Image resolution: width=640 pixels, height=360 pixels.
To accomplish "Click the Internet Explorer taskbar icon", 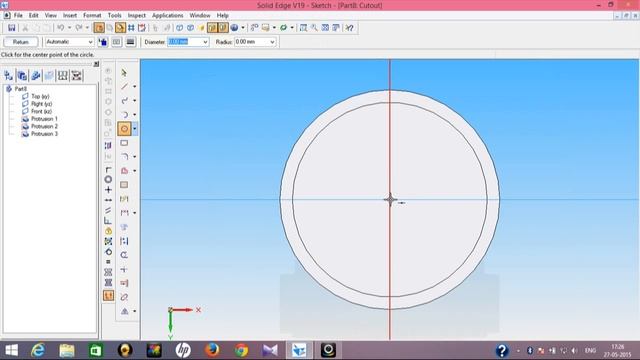I will (38, 350).
